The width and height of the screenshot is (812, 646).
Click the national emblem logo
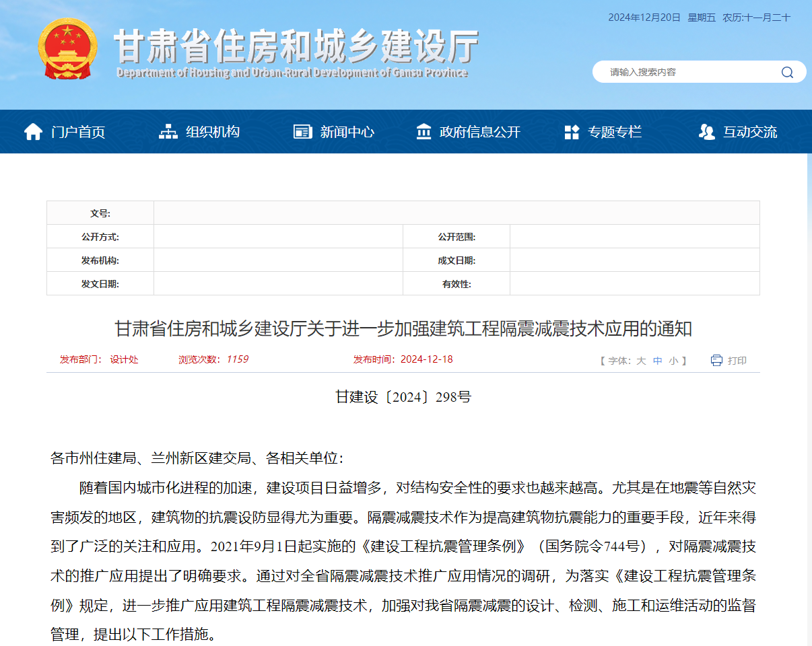pyautogui.click(x=67, y=50)
